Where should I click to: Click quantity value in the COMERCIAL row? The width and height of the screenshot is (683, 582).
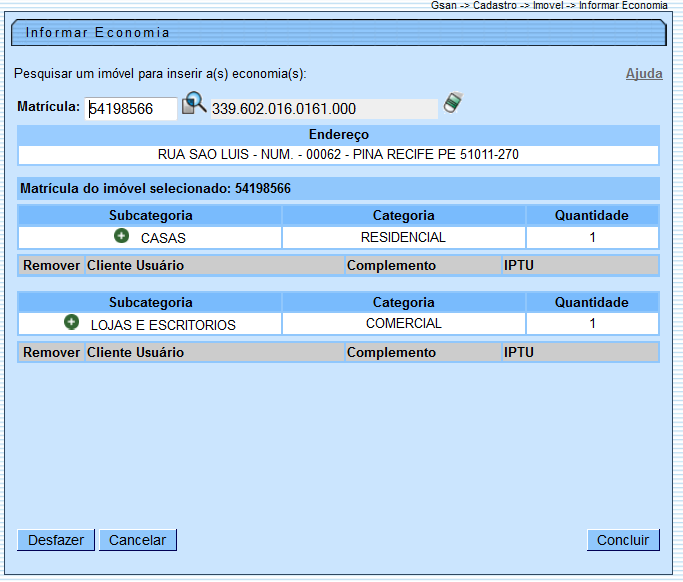click(x=592, y=324)
